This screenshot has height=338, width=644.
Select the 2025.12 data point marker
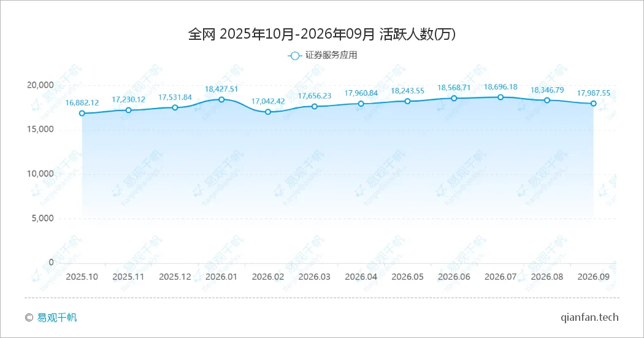pyautogui.click(x=175, y=107)
